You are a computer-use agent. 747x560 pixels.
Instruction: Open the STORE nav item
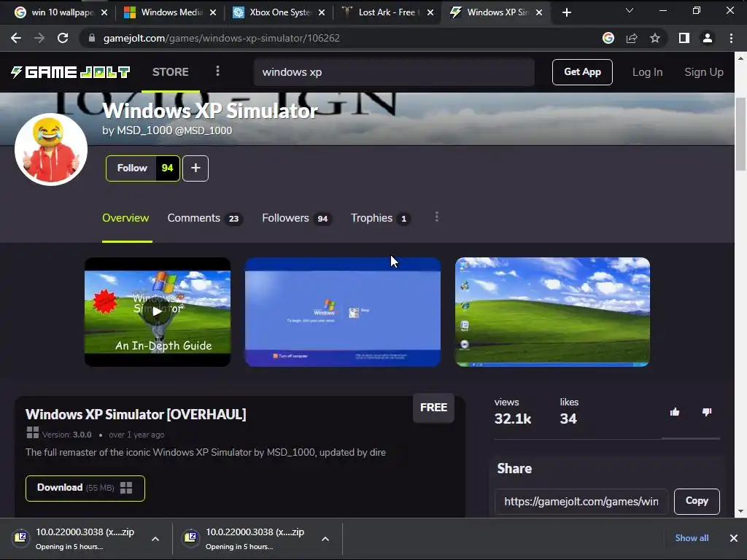pos(171,72)
